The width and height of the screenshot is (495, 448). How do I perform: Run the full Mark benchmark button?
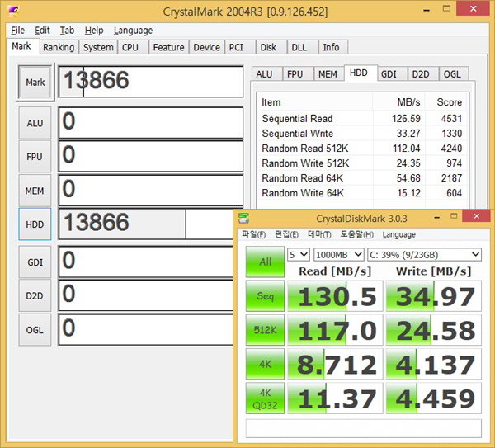click(35, 82)
